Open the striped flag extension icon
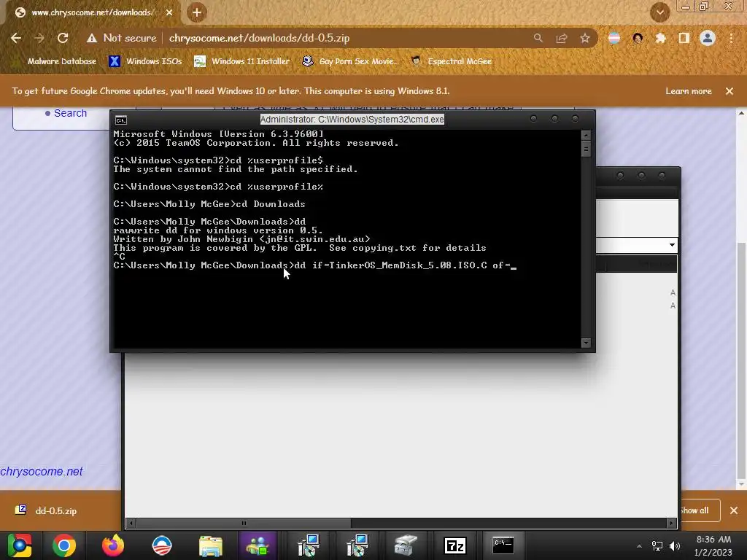747x560 pixels. click(614, 38)
